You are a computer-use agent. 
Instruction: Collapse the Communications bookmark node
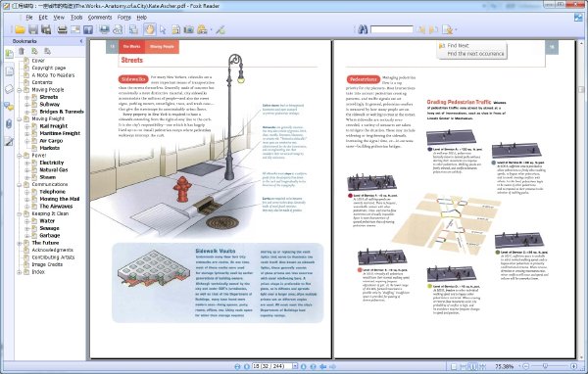[x=20, y=184]
